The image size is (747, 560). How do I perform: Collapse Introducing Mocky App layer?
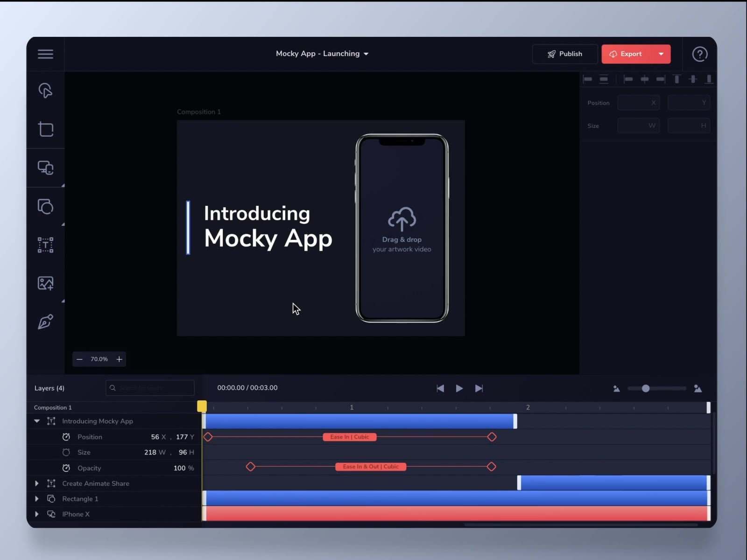(x=37, y=421)
